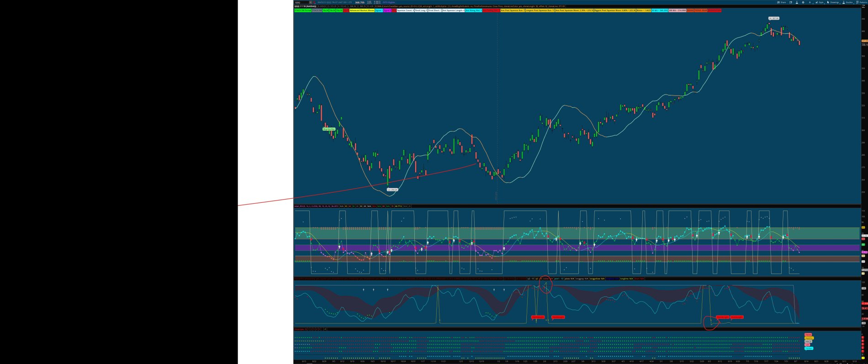Screen dimensions: 868x364
Task: Open the Studies flask menu
Action: click(848, 2)
